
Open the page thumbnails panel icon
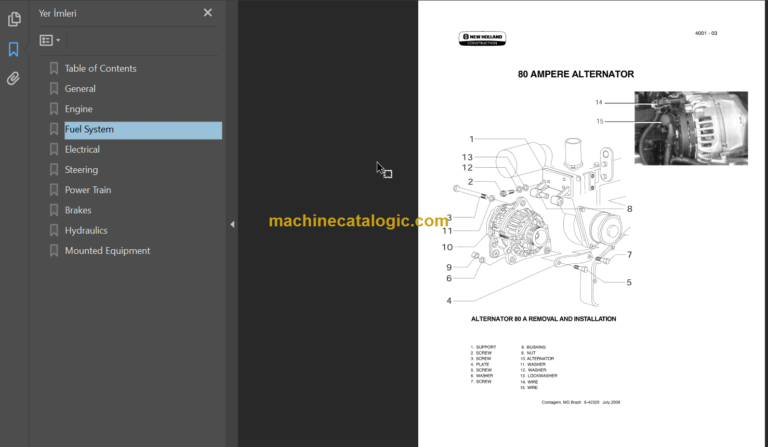(x=14, y=19)
